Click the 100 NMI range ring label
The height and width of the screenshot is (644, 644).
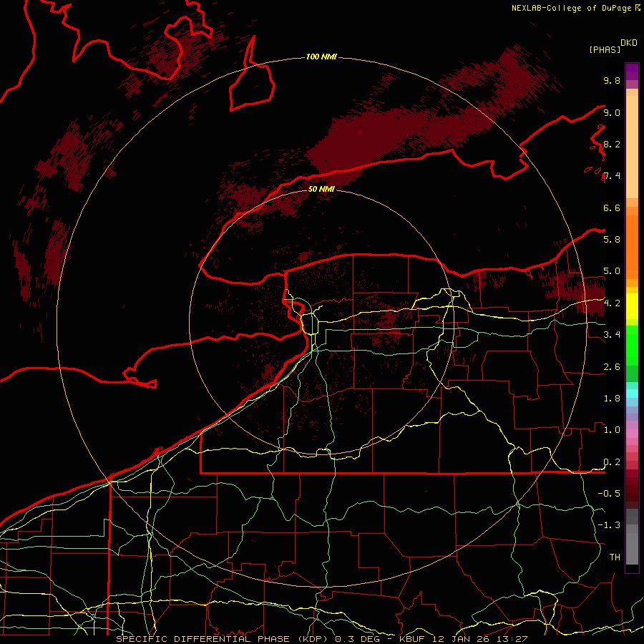click(x=321, y=57)
